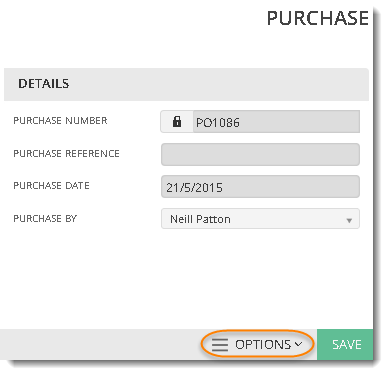Click the Purchase Date field 21/5/2015
The height and width of the screenshot is (375, 388).
pyautogui.click(x=260, y=187)
